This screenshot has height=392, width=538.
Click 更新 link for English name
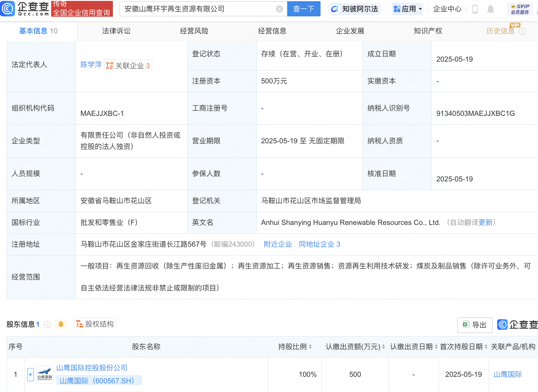(x=486, y=223)
